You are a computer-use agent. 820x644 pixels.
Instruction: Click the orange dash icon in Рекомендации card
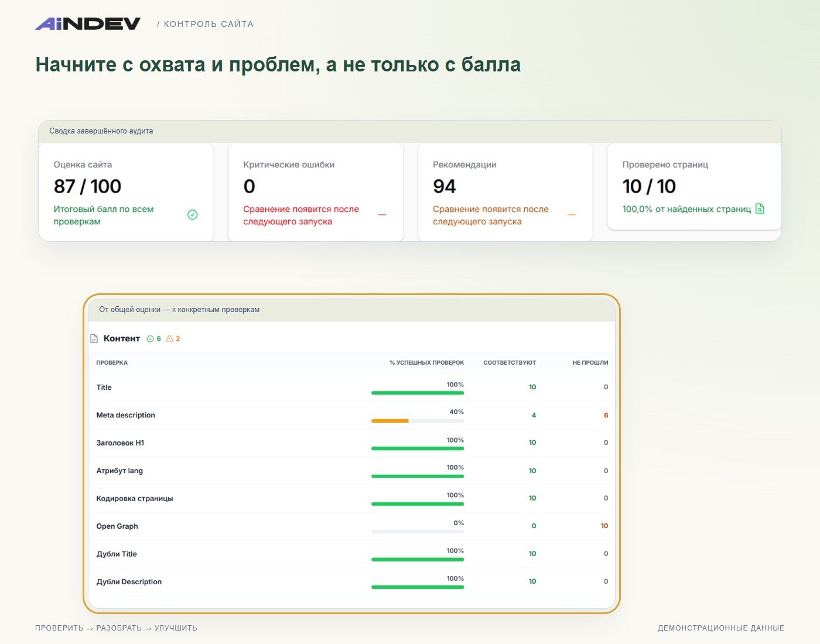pos(572,215)
